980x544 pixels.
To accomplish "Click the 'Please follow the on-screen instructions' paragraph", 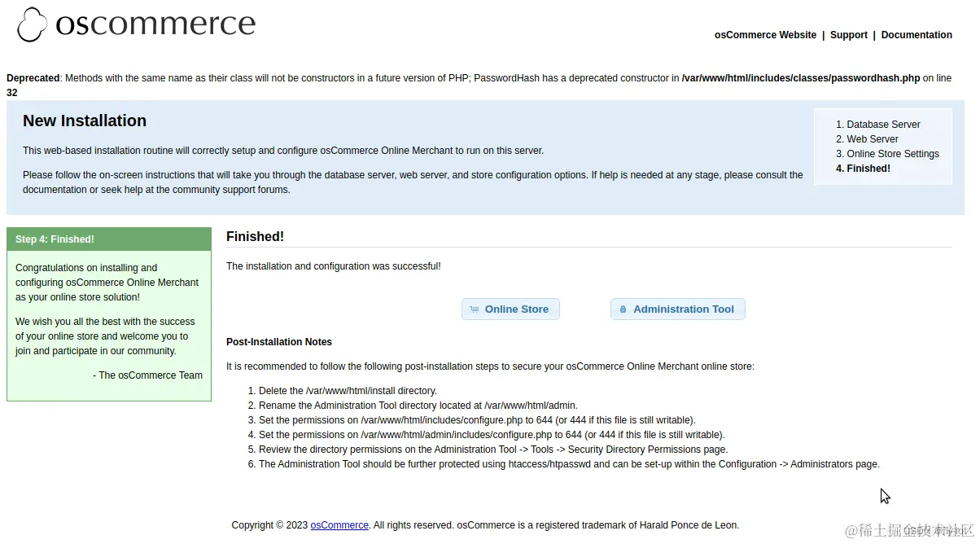I will [413, 182].
